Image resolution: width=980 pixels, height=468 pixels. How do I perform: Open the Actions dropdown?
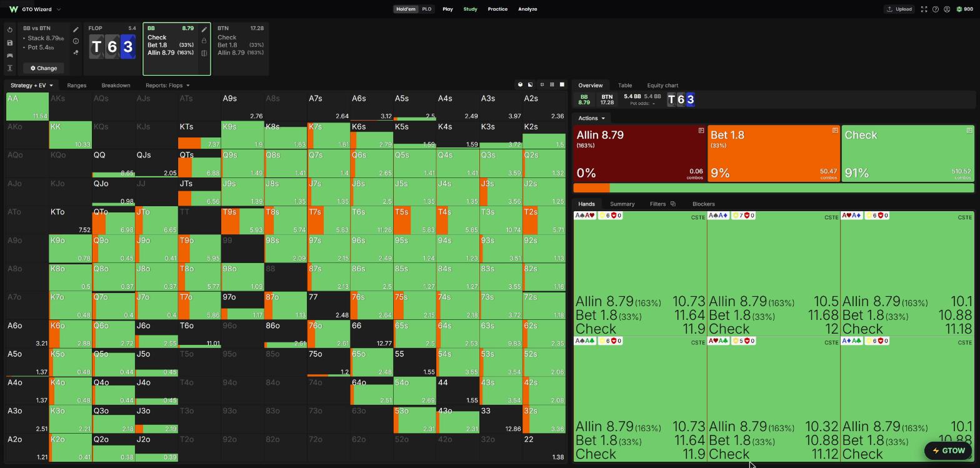[x=591, y=118]
